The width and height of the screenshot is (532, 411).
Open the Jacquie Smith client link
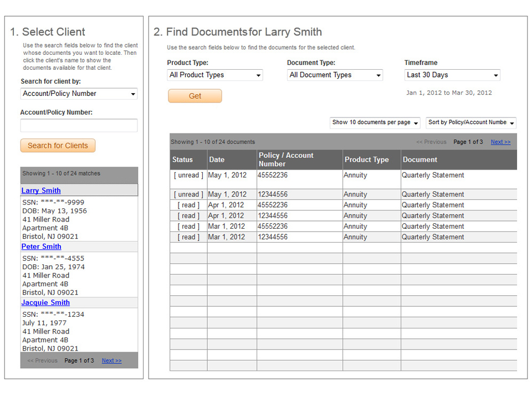[x=45, y=302]
